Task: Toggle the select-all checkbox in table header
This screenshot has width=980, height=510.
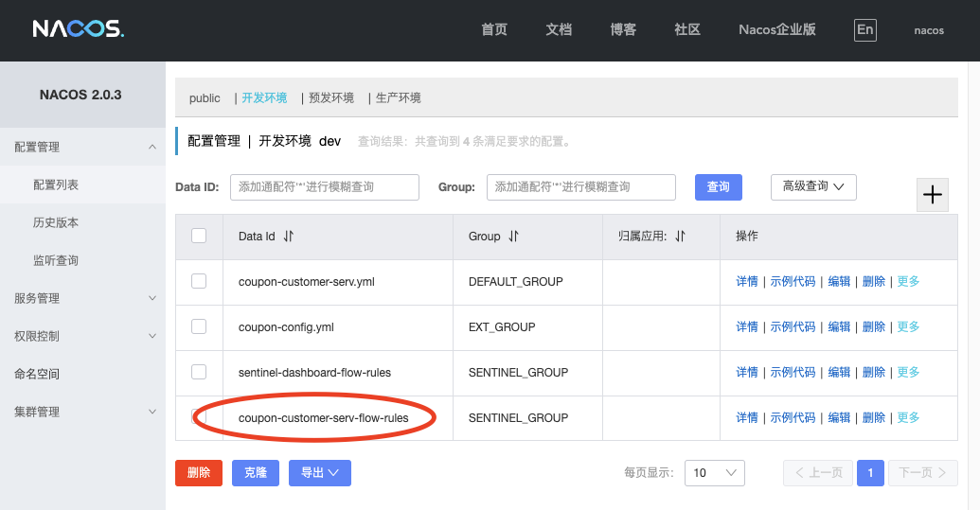Action: point(199,236)
